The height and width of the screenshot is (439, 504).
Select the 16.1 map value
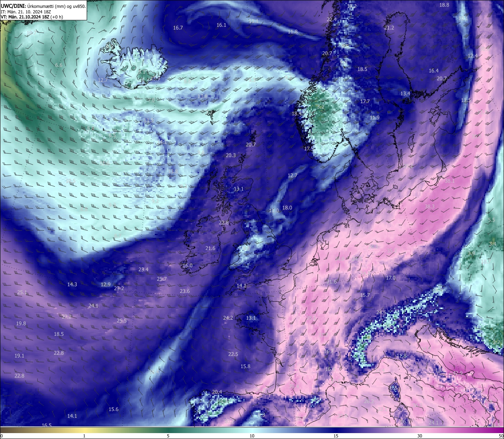click(x=221, y=25)
